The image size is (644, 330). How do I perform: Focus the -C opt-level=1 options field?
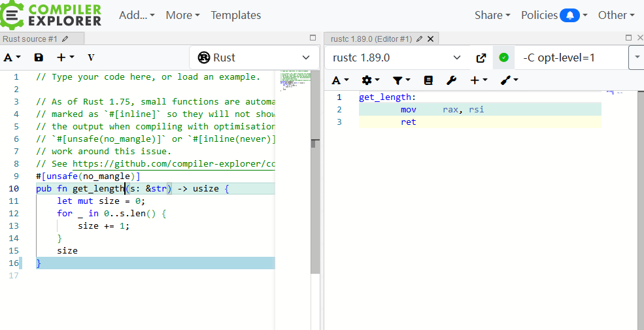[571, 58]
